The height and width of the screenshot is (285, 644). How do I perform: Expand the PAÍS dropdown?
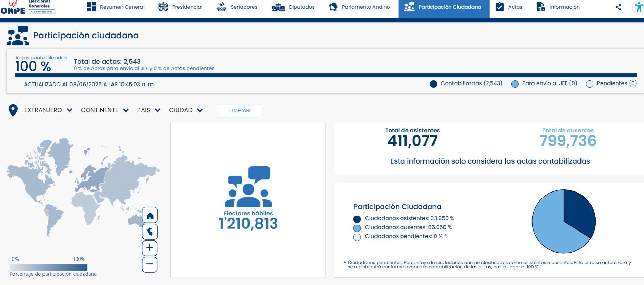149,110
